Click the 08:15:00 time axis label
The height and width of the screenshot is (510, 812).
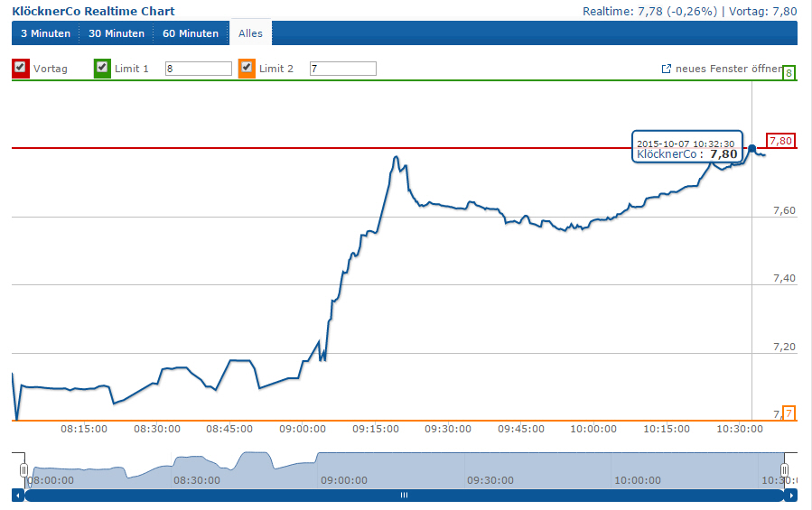pyautogui.click(x=84, y=429)
